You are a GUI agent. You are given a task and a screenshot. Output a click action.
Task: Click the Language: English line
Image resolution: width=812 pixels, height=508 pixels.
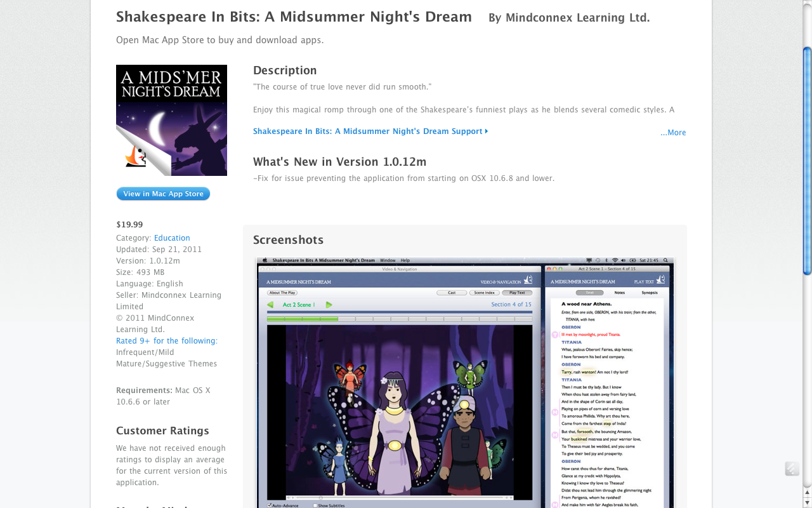pyautogui.click(x=150, y=284)
